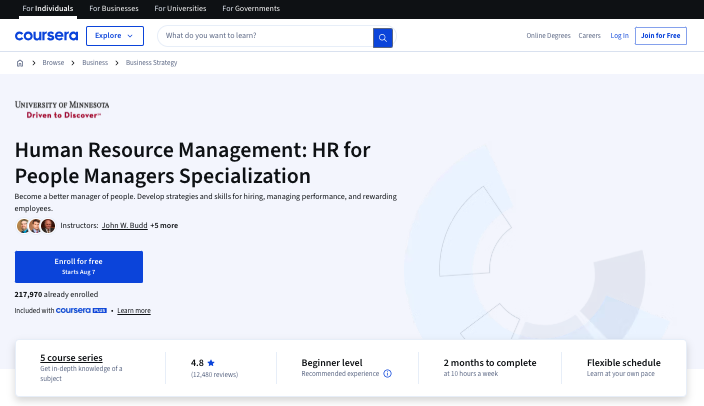The image size is (704, 406).
Task: Click the blue search magnifier button
Action: click(383, 37)
